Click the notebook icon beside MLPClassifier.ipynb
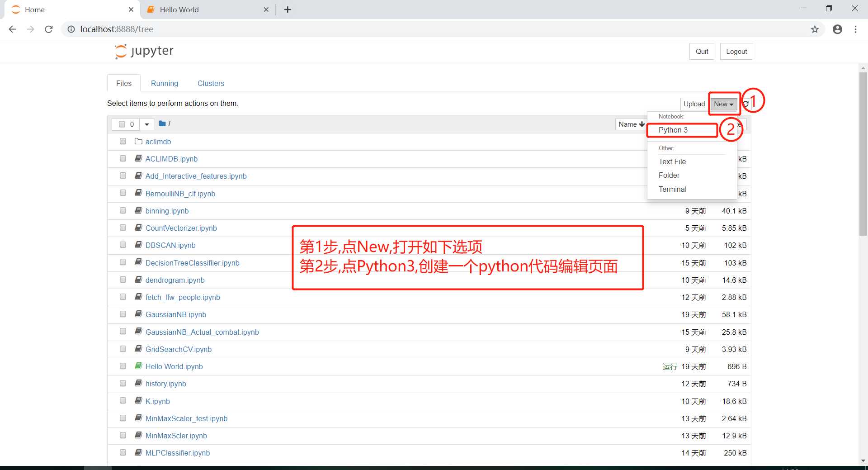 (x=138, y=452)
